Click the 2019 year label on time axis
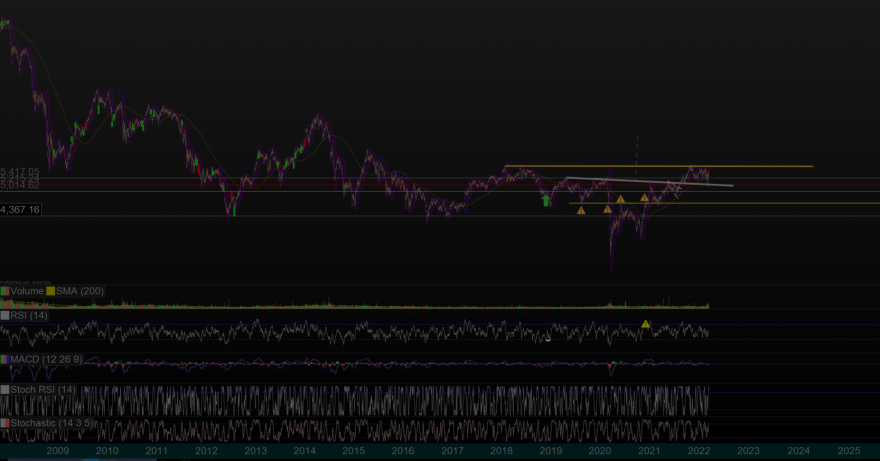This screenshot has width=880, height=461. [x=551, y=451]
